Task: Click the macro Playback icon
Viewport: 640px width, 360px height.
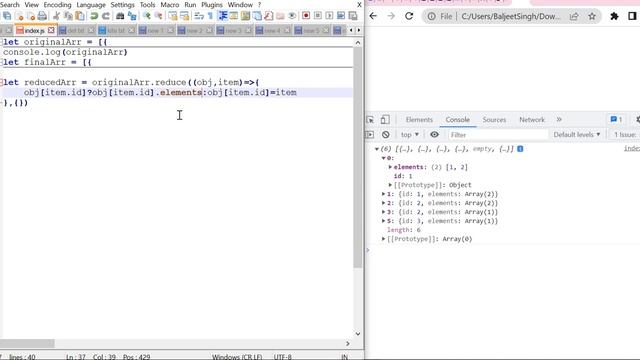Action: [x=329, y=16]
